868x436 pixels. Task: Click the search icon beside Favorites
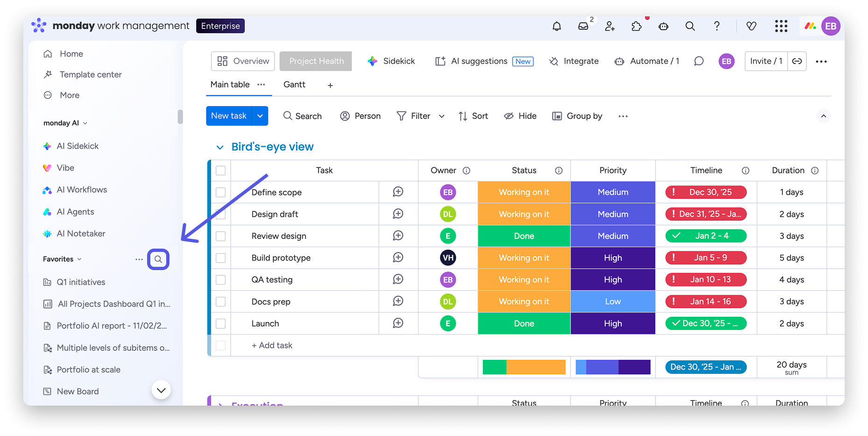pos(158,259)
